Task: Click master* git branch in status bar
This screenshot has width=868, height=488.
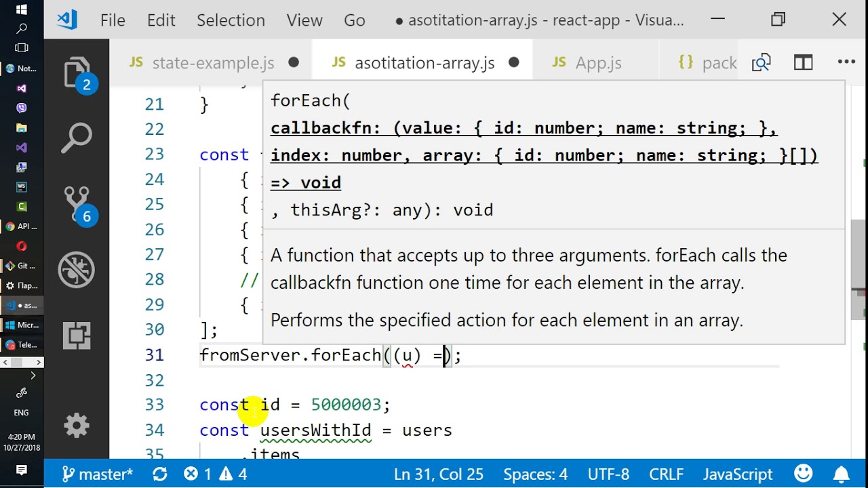Action: (98, 474)
